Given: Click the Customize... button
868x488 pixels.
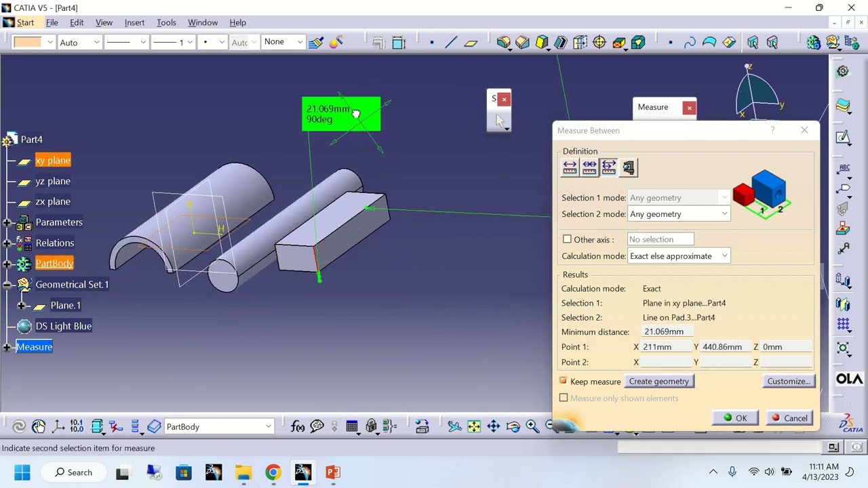Looking at the screenshot, I should point(789,382).
